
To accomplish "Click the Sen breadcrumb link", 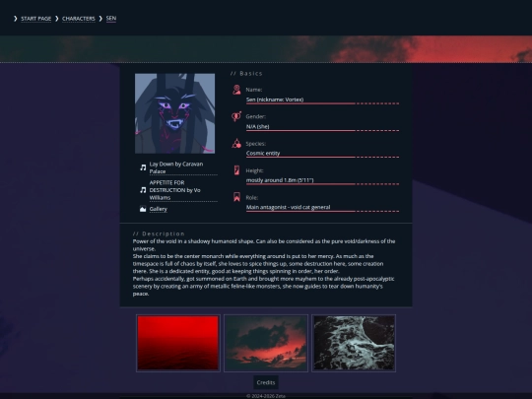I will pyautogui.click(x=111, y=19).
